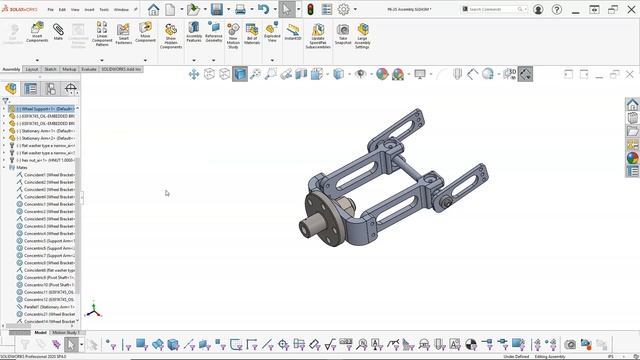Open dropdown next to Save icon
The height and width of the screenshot is (360, 640).
[228, 9]
